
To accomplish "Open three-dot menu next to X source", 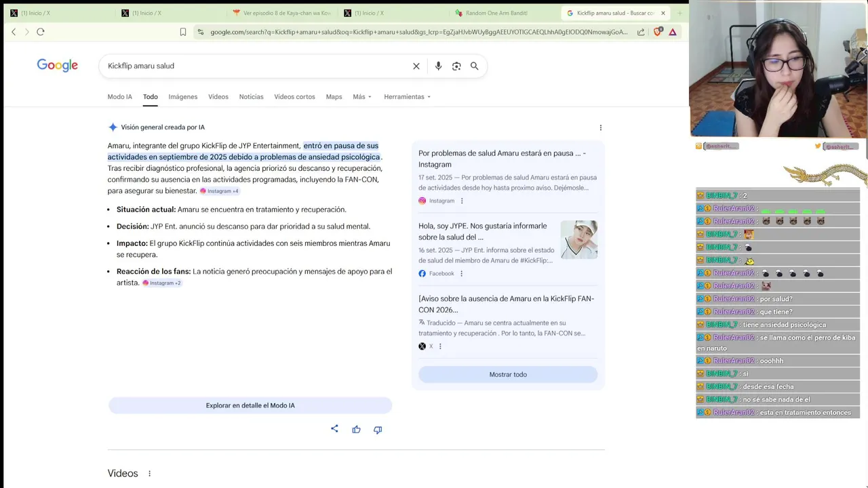I will [440, 346].
